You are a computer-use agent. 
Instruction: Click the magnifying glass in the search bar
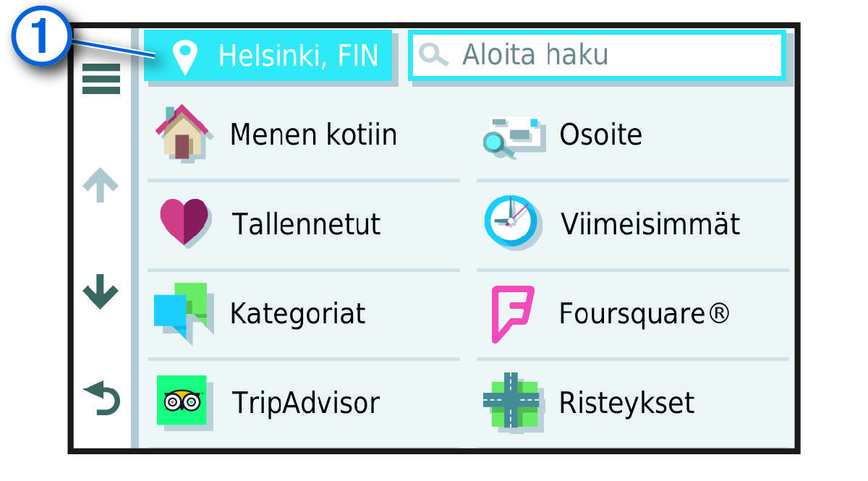[x=433, y=54]
